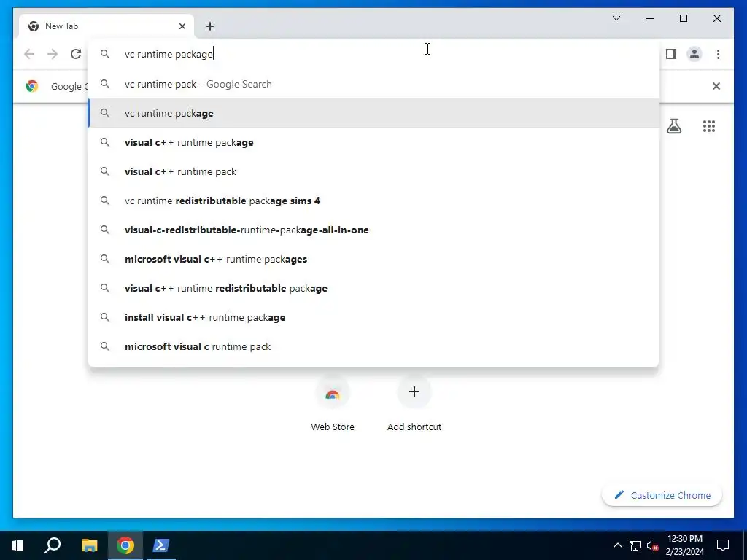Image resolution: width=747 pixels, height=560 pixels.
Task: Select the New Tab tab
Action: click(x=107, y=26)
